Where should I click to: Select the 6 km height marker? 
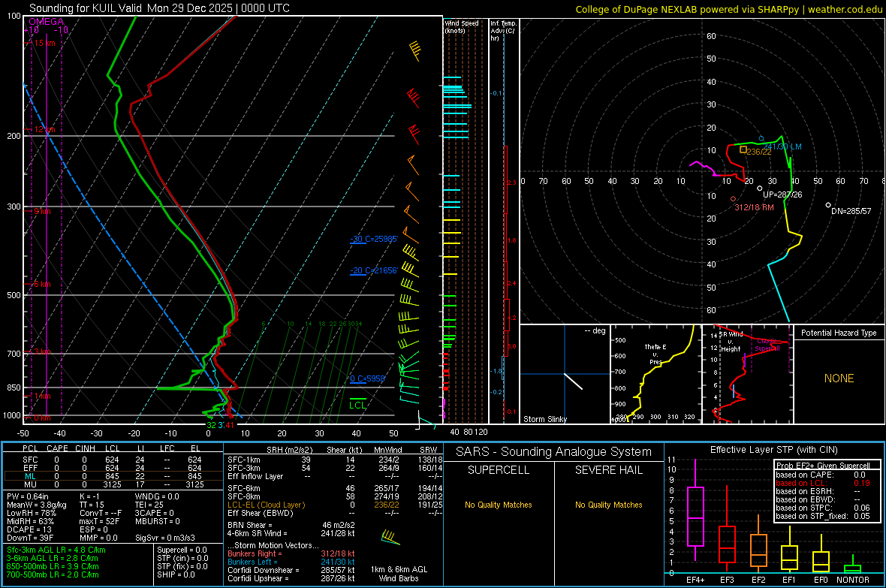[42, 284]
